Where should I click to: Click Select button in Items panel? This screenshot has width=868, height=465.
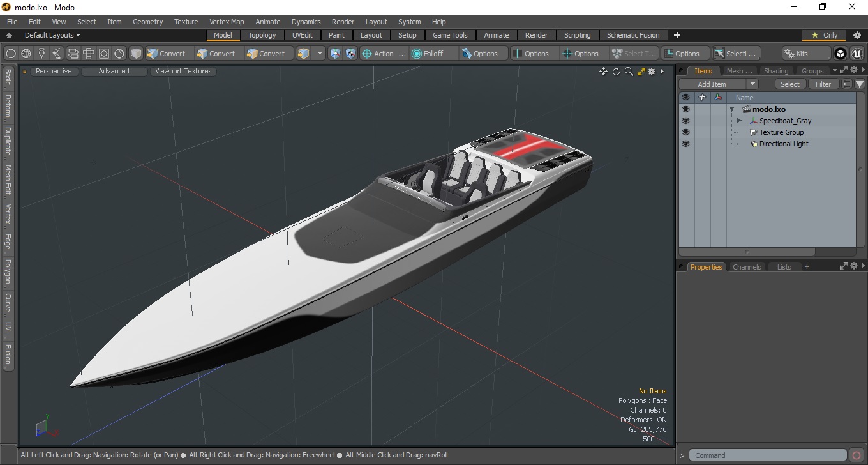coord(790,84)
